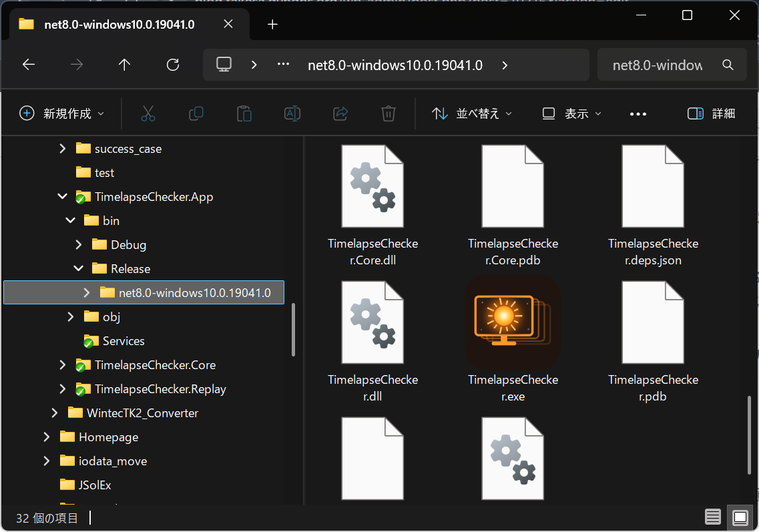Image resolution: width=759 pixels, height=532 pixels.
Task: Expand the WintecTK2_Converter folder
Action: (x=55, y=413)
